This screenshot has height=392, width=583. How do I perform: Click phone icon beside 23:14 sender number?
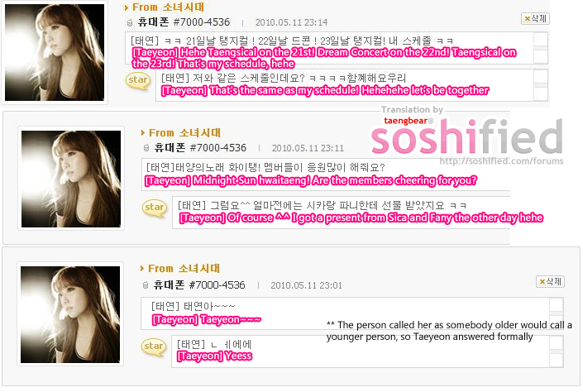coord(130,23)
